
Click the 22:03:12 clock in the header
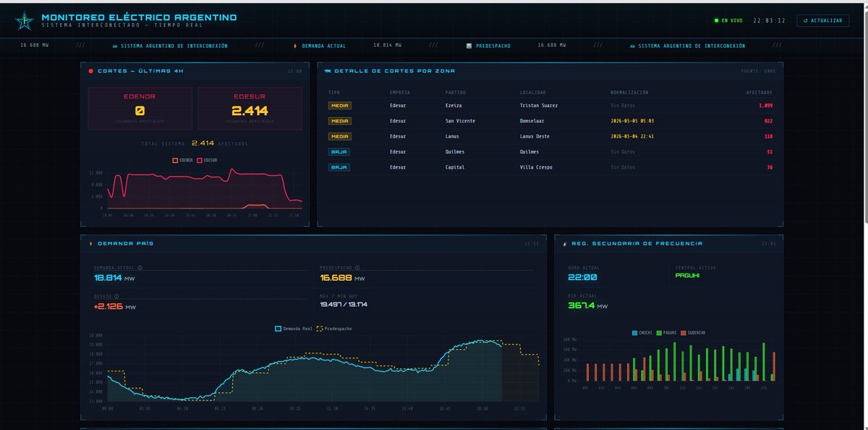coord(770,20)
